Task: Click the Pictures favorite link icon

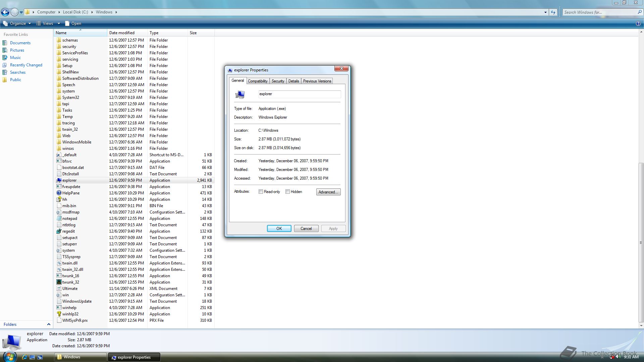Action: pyautogui.click(x=5, y=50)
